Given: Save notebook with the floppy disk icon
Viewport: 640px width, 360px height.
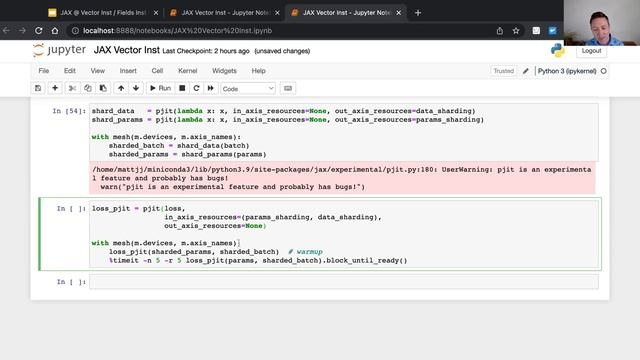Looking at the screenshot, I should tap(38, 88).
